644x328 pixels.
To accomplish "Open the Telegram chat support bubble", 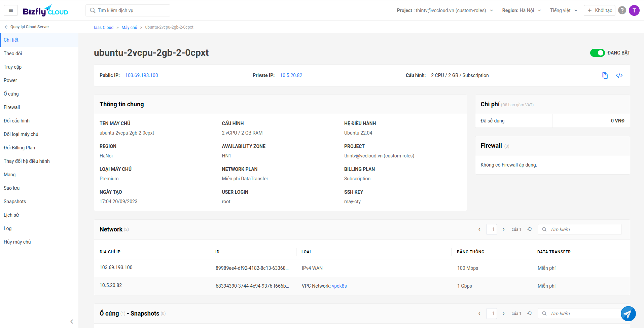I will pos(628,314).
